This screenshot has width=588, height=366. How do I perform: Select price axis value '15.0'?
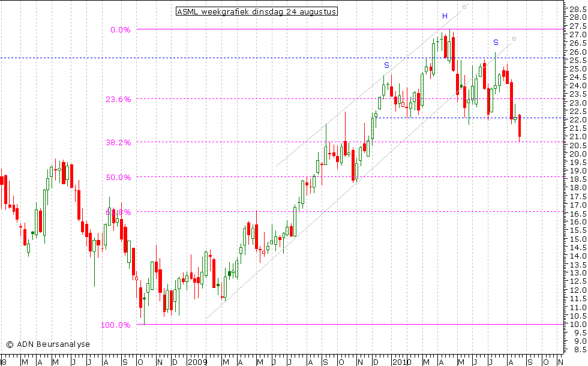578,239
